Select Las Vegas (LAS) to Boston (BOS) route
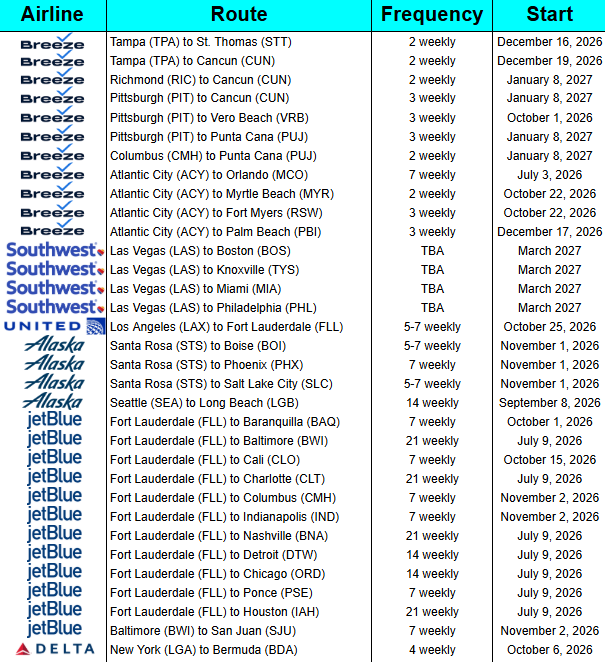605x662 pixels. 201,251
